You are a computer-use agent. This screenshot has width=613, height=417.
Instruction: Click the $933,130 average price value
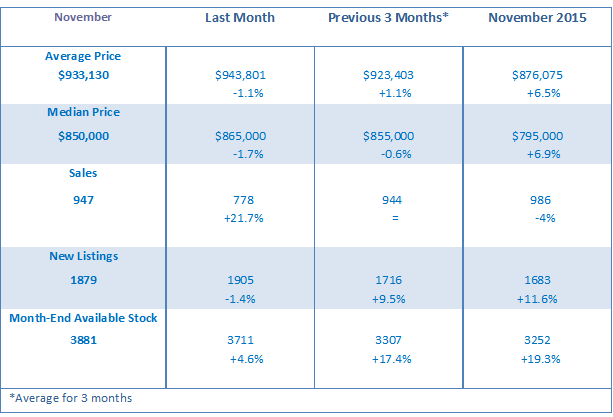tap(84, 75)
